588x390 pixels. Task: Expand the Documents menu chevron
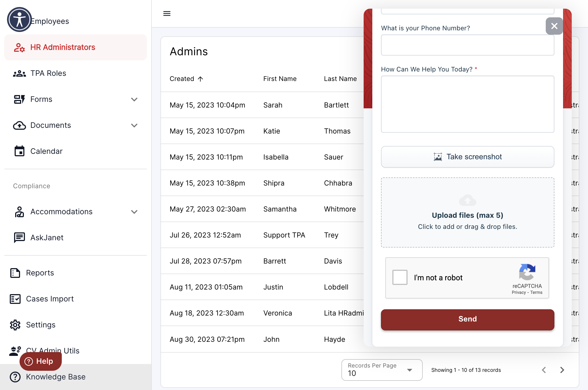pos(134,125)
